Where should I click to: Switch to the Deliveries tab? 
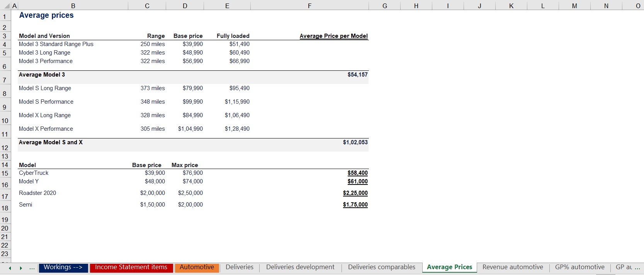[240, 267]
